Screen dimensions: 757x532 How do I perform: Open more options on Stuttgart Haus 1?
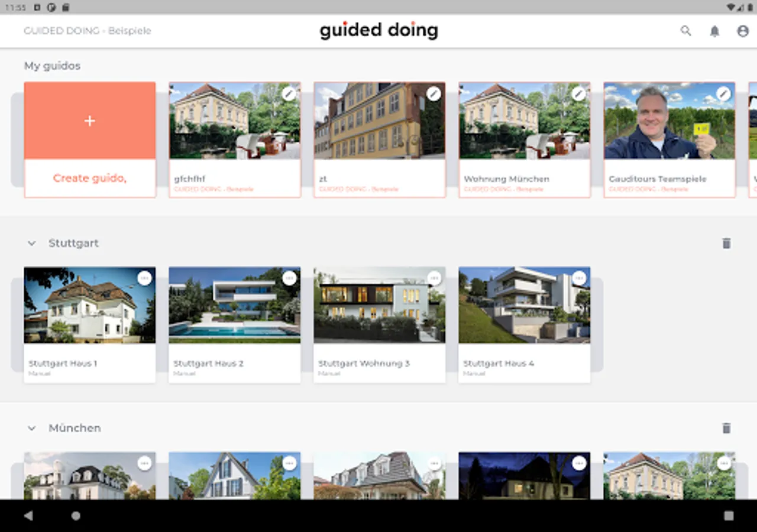pos(144,278)
